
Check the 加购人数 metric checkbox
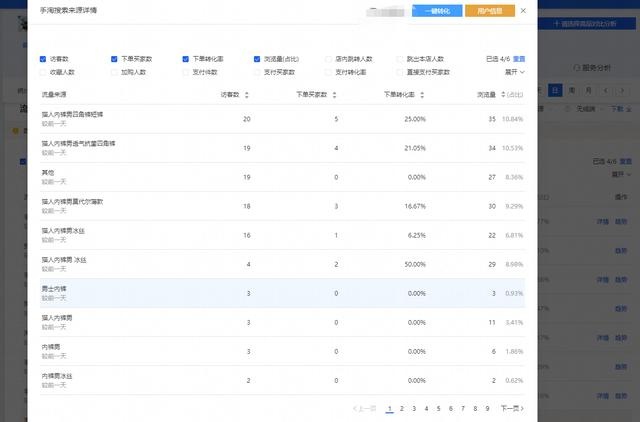(x=114, y=72)
